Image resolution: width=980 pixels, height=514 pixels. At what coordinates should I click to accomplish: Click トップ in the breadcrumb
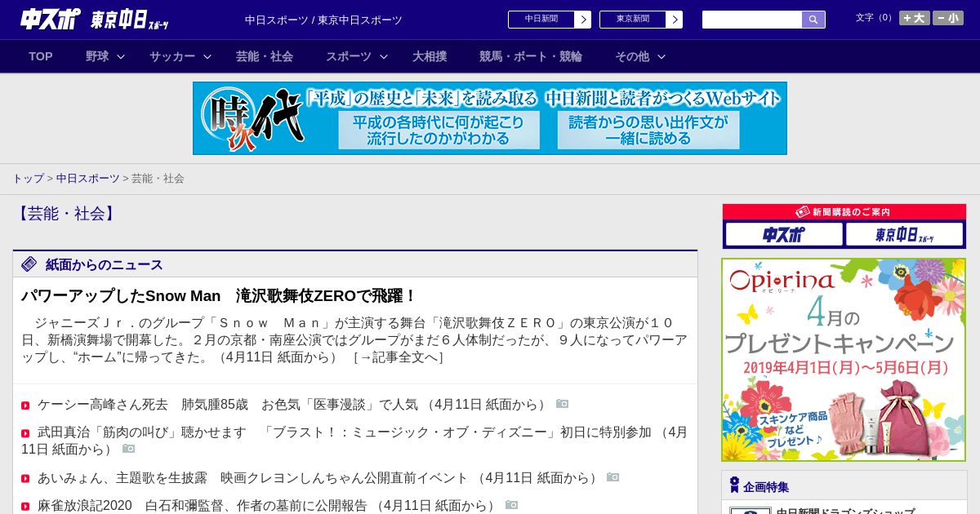coord(28,178)
